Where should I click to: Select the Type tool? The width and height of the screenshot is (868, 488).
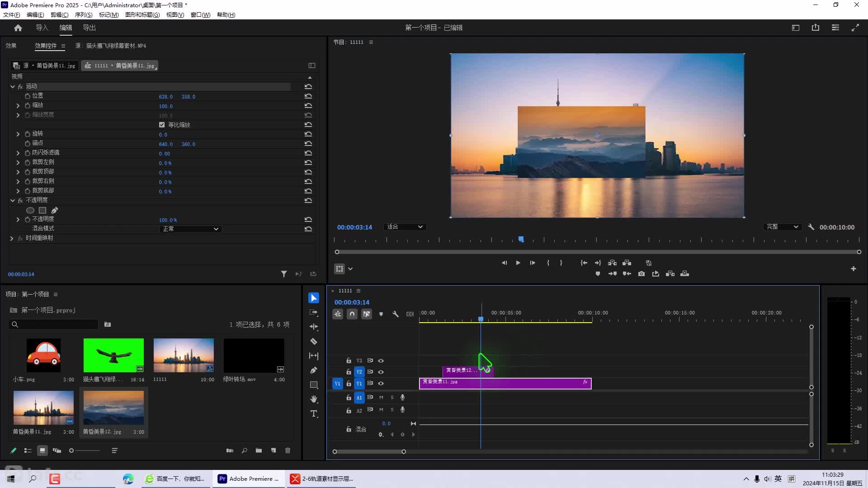pyautogui.click(x=314, y=414)
